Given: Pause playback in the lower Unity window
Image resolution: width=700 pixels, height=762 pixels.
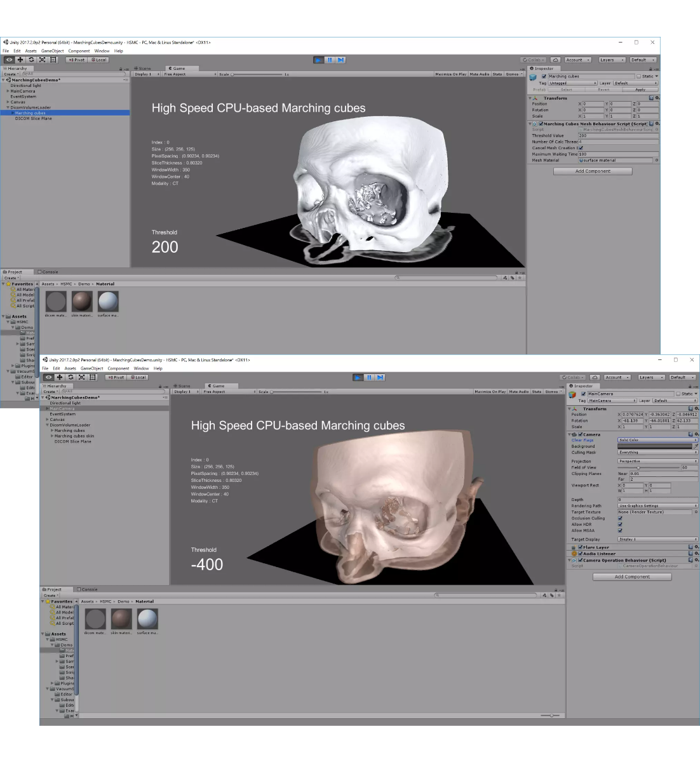Looking at the screenshot, I should (369, 377).
